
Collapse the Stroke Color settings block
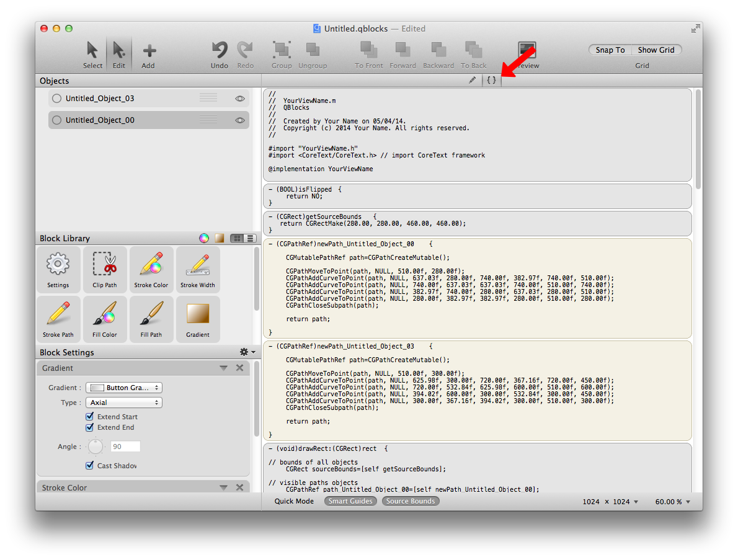click(223, 487)
